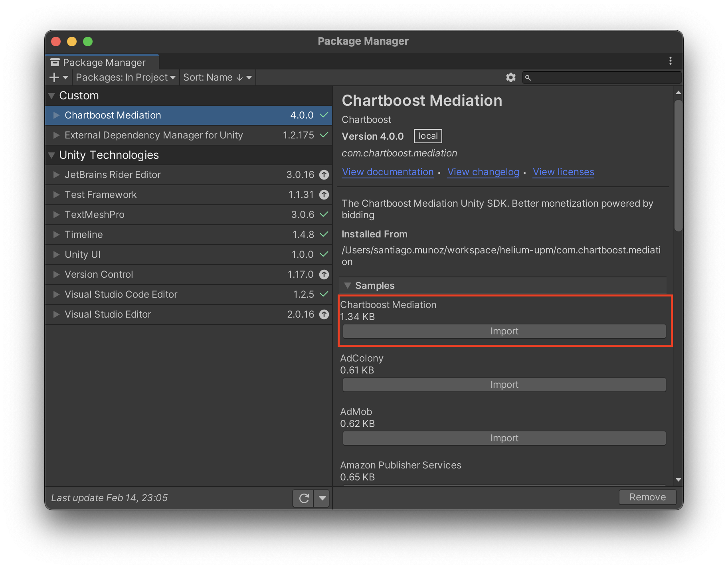Expand the Timeline package row
The width and height of the screenshot is (728, 569).
[56, 235]
